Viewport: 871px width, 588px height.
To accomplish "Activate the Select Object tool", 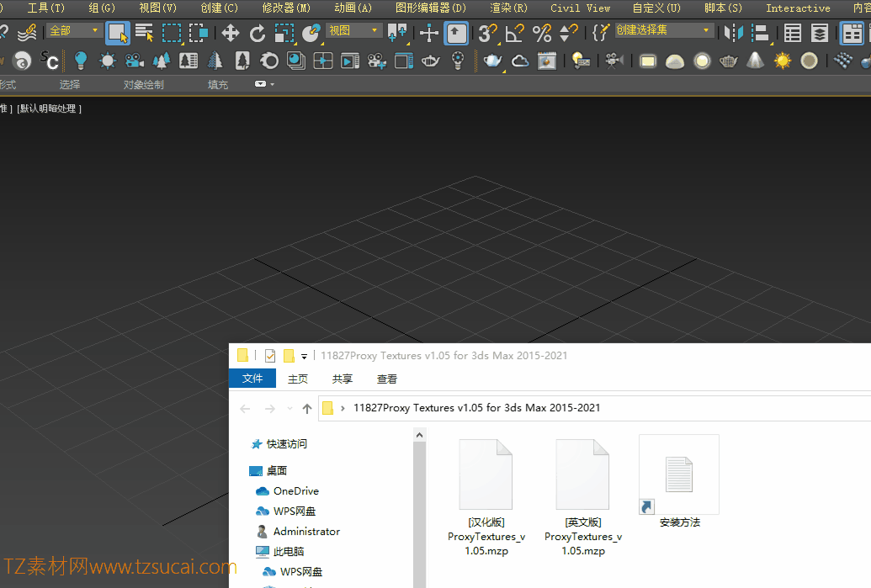I will (x=117, y=33).
